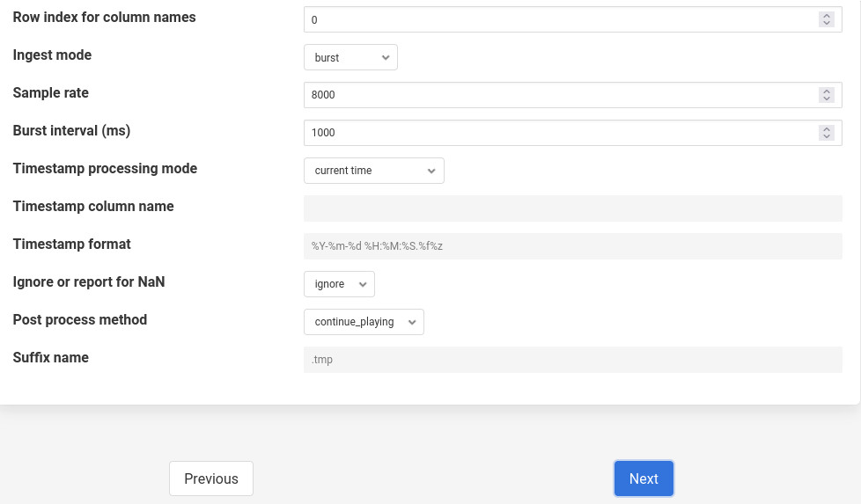Decrement the Burst interval (ms) value
Screen dimensions: 861x504
coord(826,136)
